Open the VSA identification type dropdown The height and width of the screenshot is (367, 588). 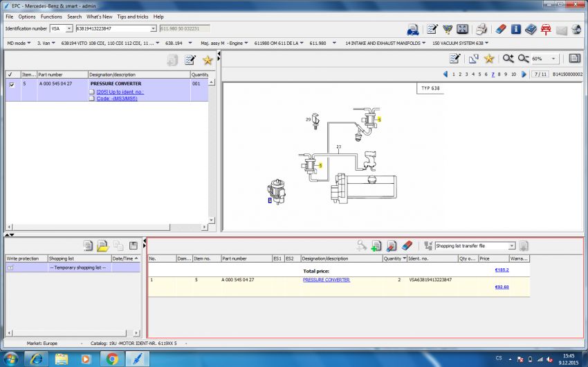tap(69, 28)
